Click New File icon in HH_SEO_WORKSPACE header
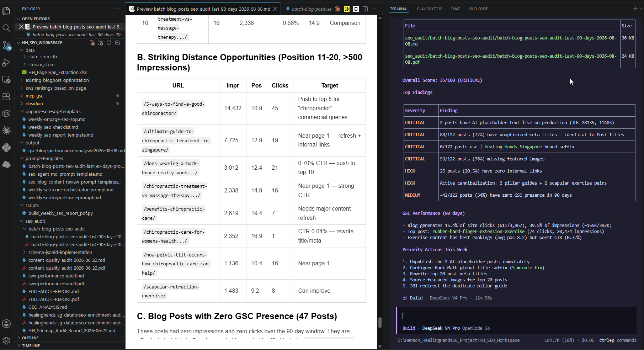644x350 pixels. coord(92,43)
